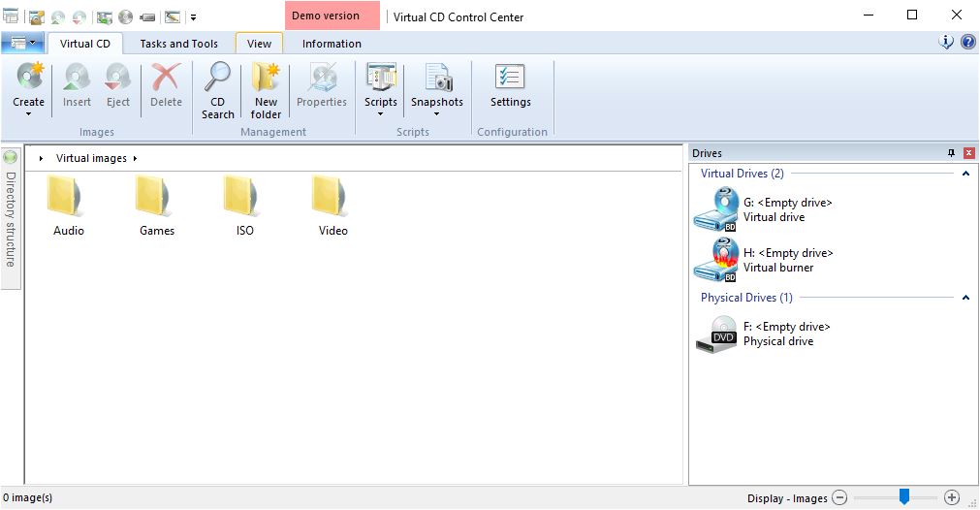
Task: Click the quick access insert disc icon
Action: click(x=58, y=16)
